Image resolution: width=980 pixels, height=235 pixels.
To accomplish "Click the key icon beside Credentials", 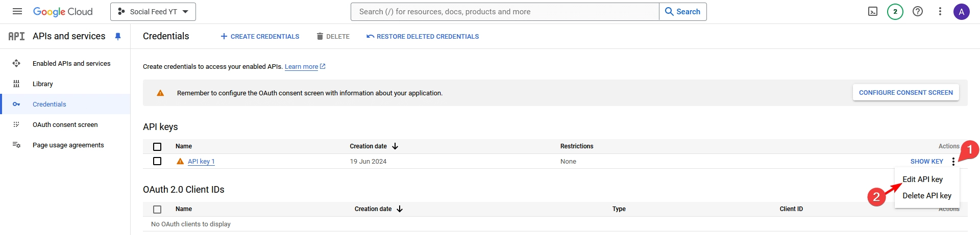I will (x=16, y=104).
